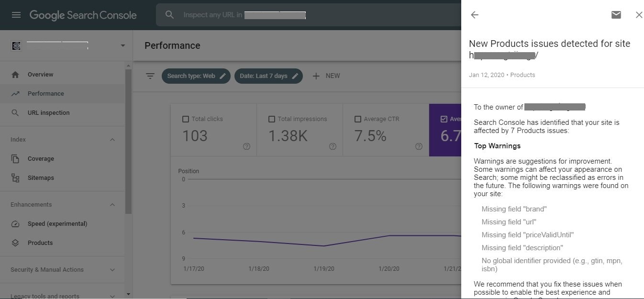Open the hamburger main menu
The image size is (644, 299).
(x=16, y=15)
